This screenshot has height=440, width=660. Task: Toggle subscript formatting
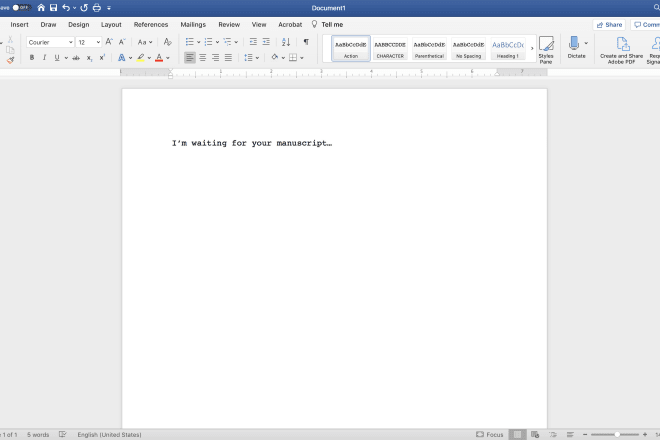point(89,58)
